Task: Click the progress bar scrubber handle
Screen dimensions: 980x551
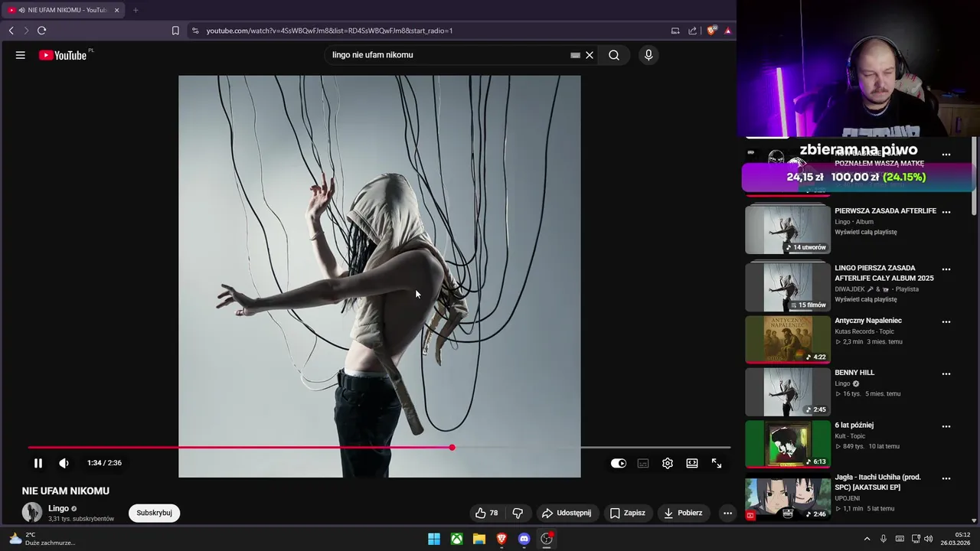Action: [452, 448]
